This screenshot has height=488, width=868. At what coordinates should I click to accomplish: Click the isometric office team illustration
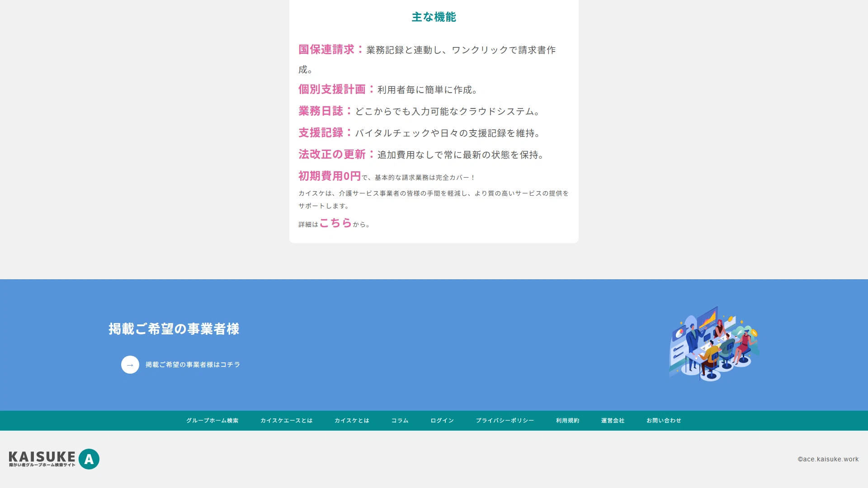[714, 344]
